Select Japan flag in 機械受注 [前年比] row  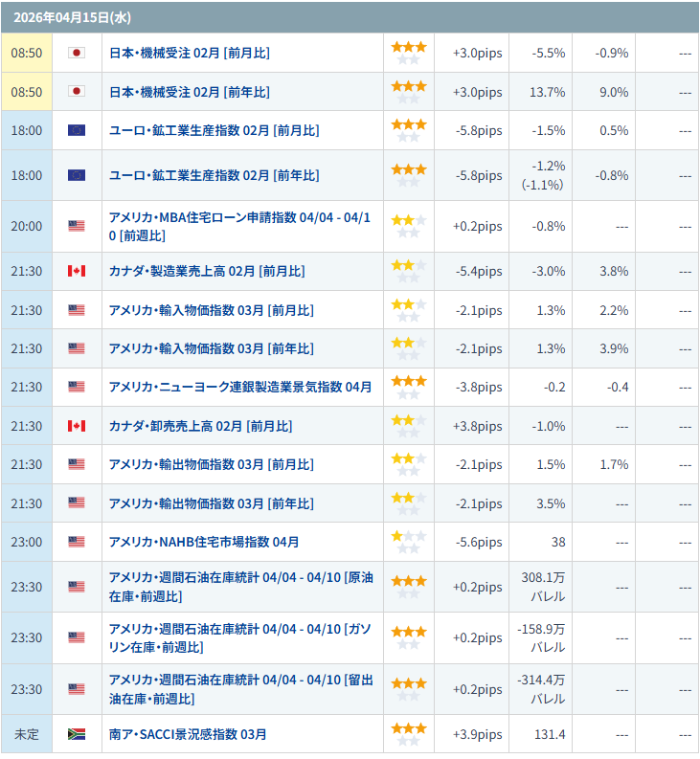[77, 92]
